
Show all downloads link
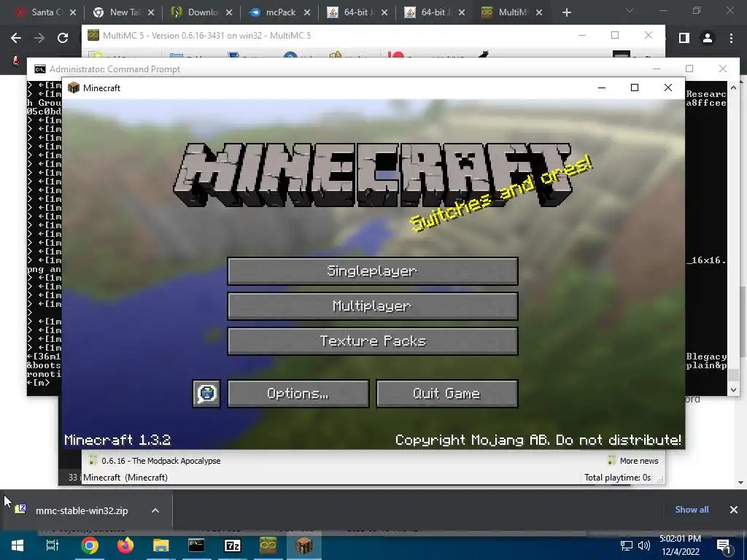click(x=692, y=510)
